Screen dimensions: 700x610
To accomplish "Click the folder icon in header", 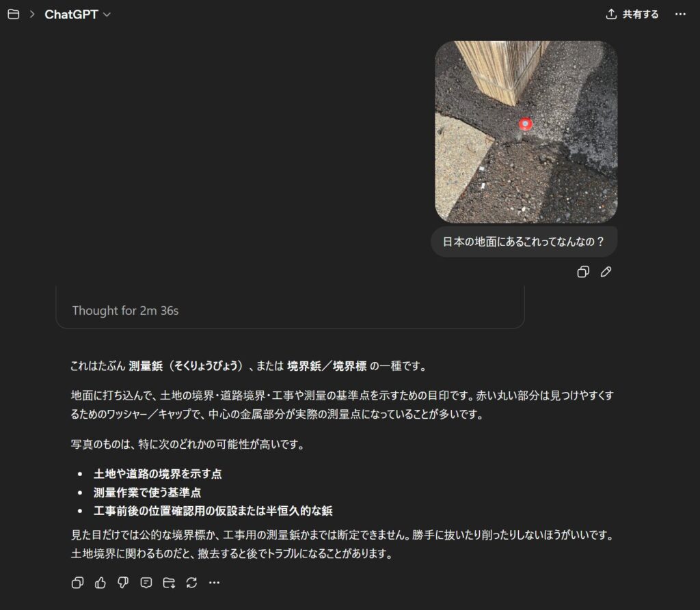I will pos(14,14).
